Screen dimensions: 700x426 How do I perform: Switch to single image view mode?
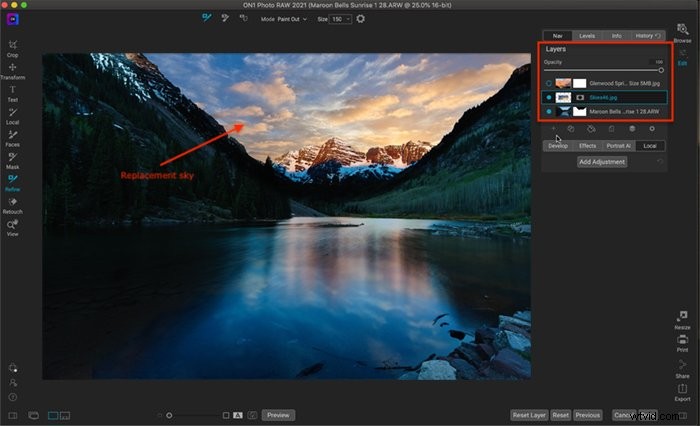(x=53, y=416)
